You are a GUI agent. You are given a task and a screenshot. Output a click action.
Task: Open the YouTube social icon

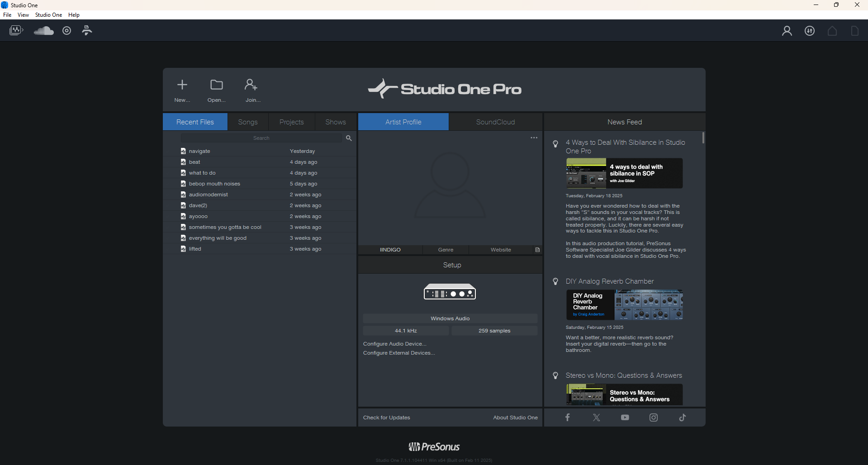tap(625, 418)
